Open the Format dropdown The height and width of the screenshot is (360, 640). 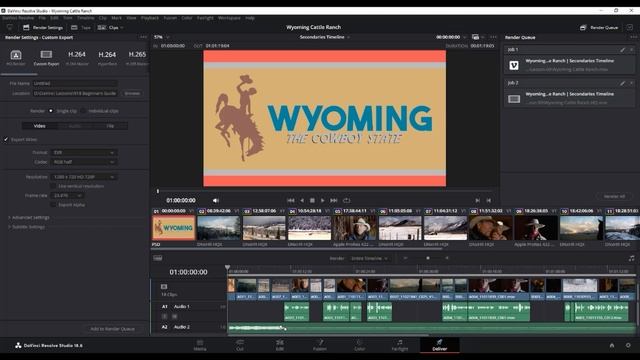click(84, 153)
